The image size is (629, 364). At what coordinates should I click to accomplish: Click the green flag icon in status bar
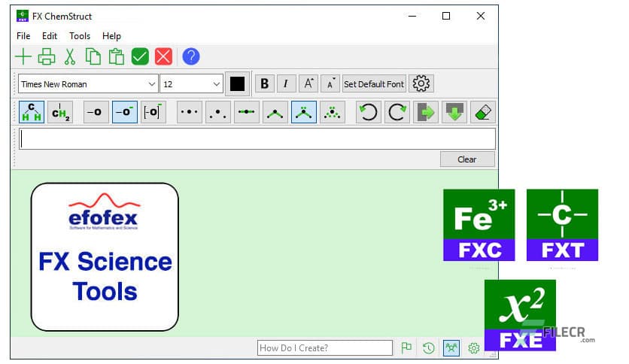(406, 347)
